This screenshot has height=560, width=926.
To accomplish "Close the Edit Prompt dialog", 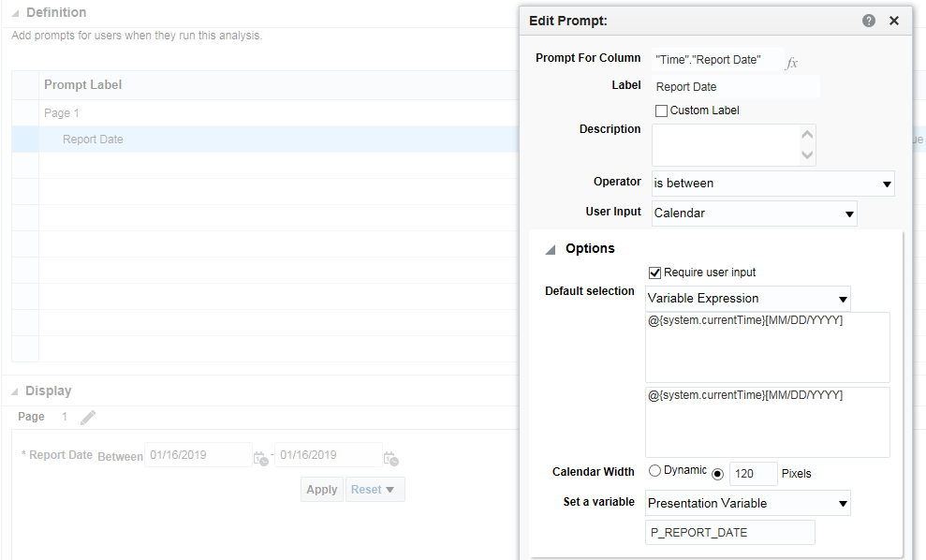I will point(894,20).
